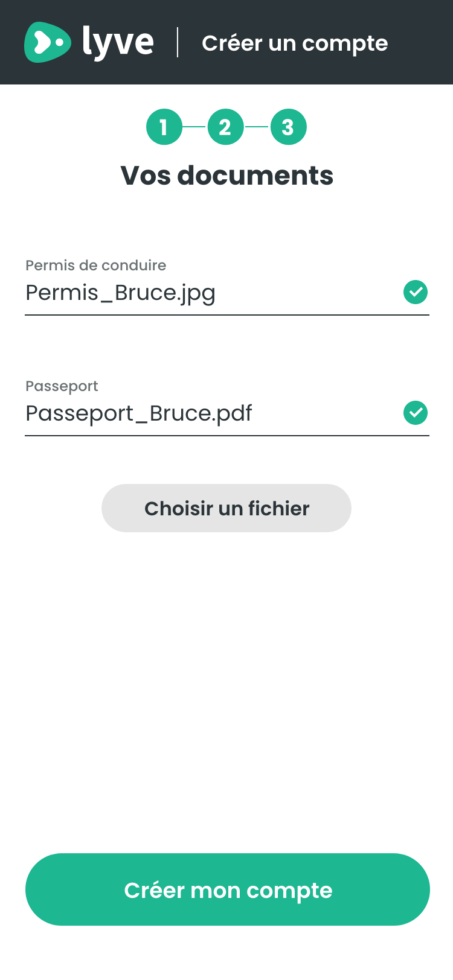Click the vertical divider in the header

(178, 42)
